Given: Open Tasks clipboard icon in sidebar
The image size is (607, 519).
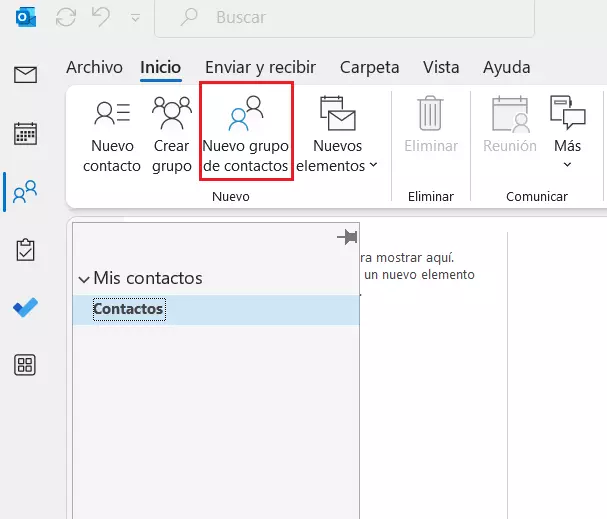Looking at the screenshot, I should pos(25,249).
